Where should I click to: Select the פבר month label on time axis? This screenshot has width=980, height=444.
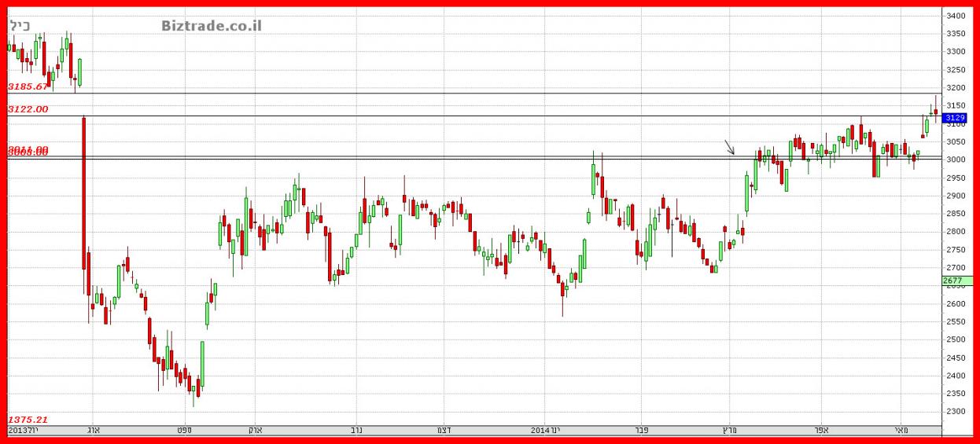point(643,430)
